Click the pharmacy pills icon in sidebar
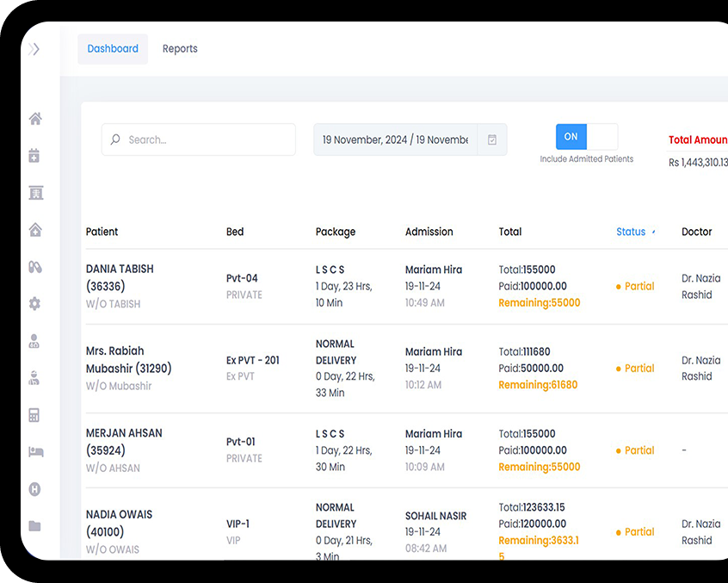 (x=35, y=267)
